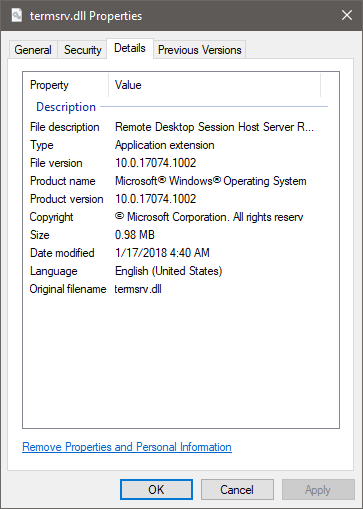Click the English (United States) value
Screen dimensions: 363x509
click(x=169, y=271)
